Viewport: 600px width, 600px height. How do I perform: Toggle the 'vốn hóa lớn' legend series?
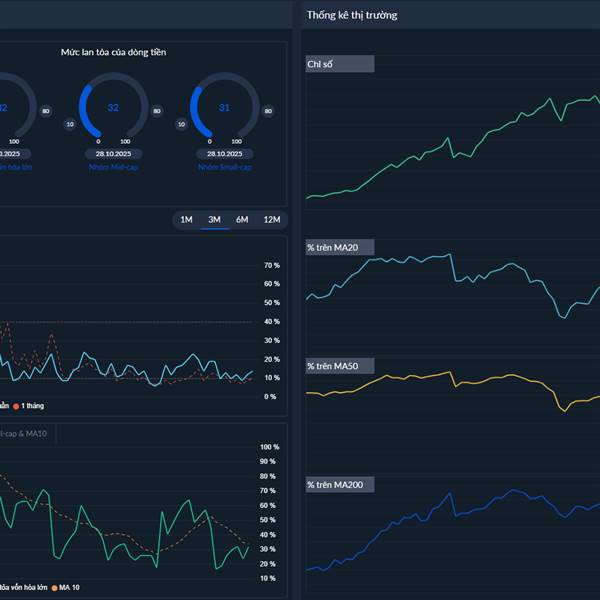point(24,587)
